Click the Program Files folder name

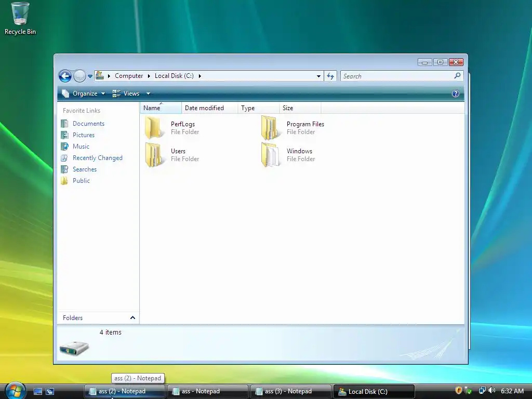(x=305, y=124)
